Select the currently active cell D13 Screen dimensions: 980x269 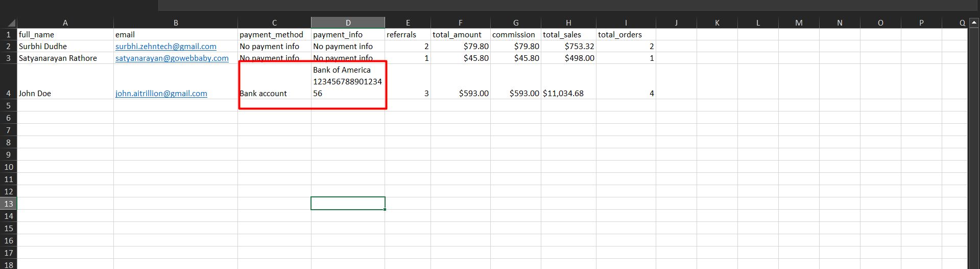348,204
